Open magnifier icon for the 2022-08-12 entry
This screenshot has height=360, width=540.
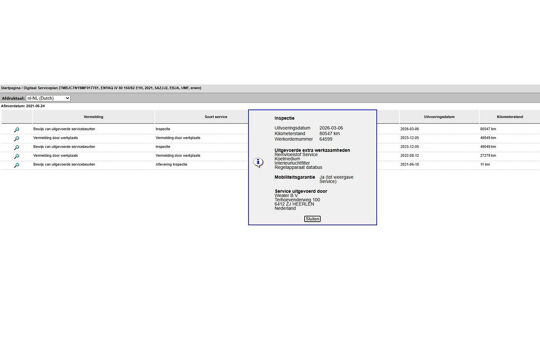pos(17,156)
